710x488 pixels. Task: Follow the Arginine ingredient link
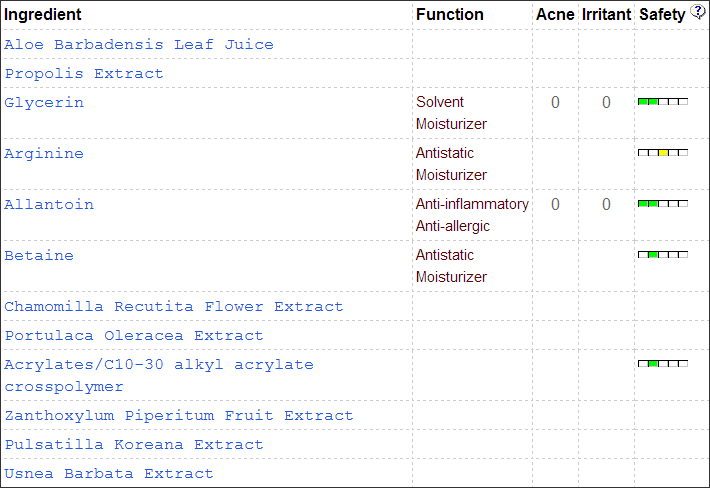point(44,154)
